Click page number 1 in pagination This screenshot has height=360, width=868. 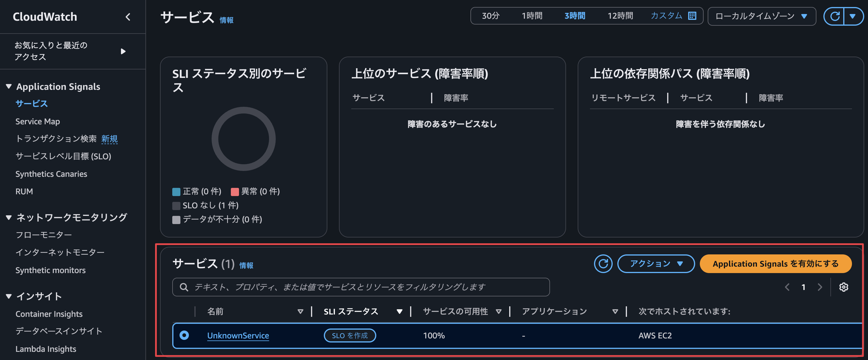coord(803,287)
